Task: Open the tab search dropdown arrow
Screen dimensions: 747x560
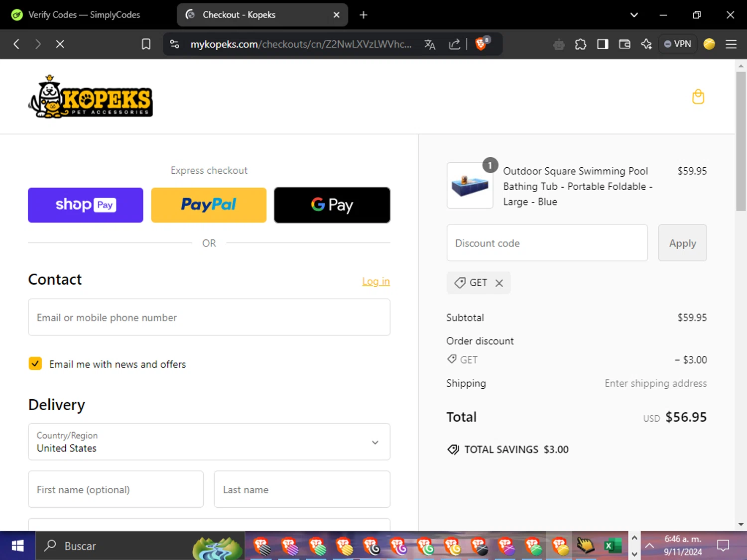Action: point(634,15)
